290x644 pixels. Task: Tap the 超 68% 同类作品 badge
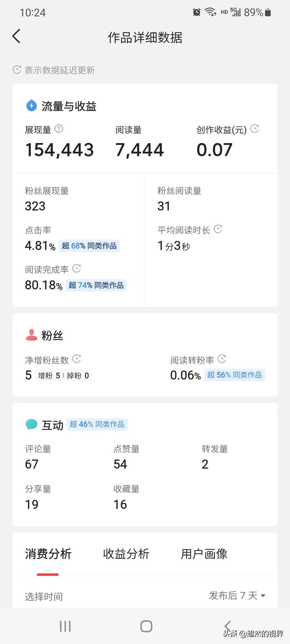89,246
